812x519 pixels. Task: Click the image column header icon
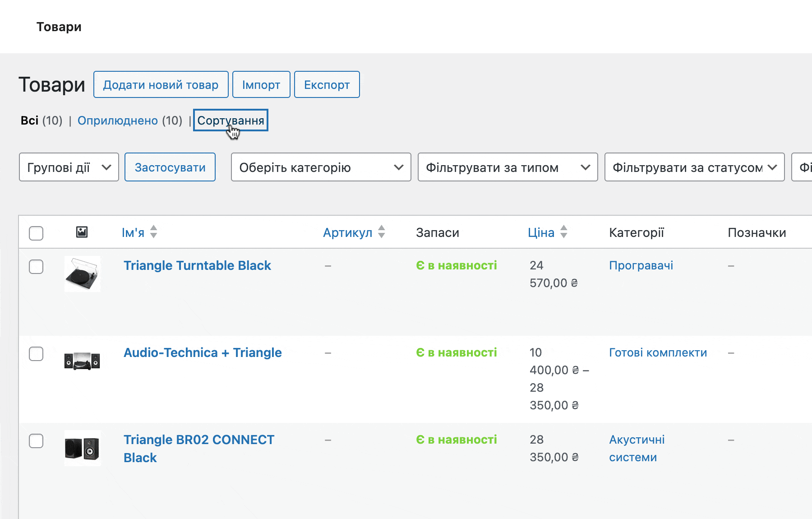tap(82, 232)
